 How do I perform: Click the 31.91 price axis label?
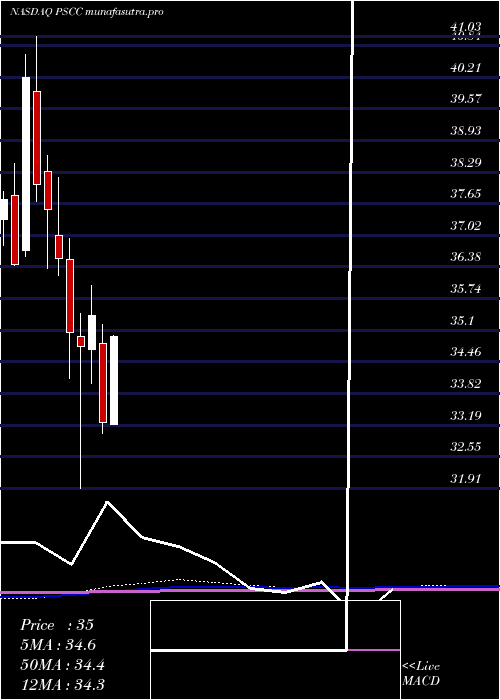point(466,478)
